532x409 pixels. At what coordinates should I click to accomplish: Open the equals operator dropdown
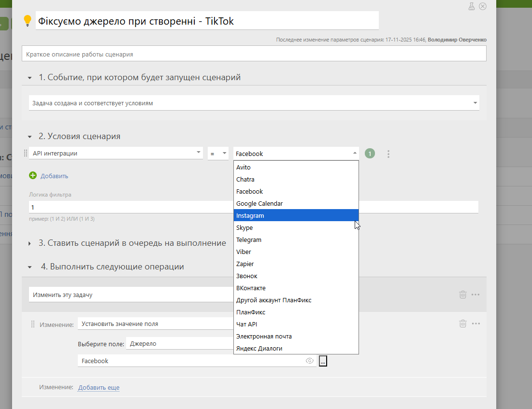coord(218,154)
